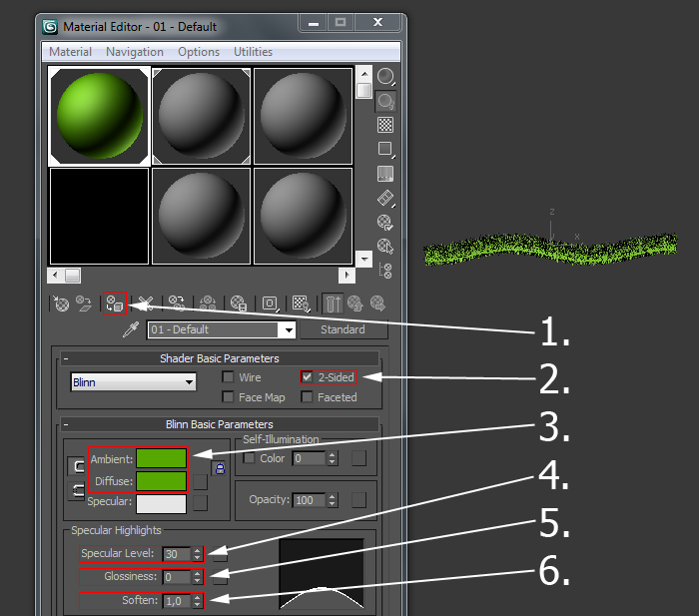This screenshot has height=616, width=699.
Task: Enable the Wire checkbox
Action: click(x=228, y=377)
